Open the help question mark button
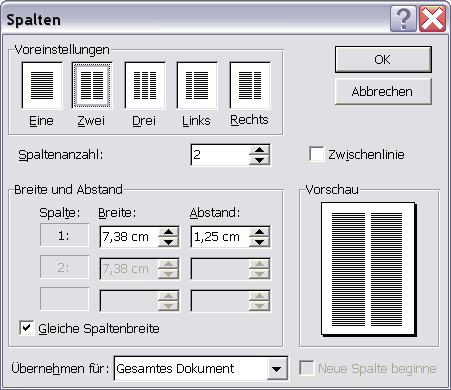This screenshot has height=390, width=451. 403,19
